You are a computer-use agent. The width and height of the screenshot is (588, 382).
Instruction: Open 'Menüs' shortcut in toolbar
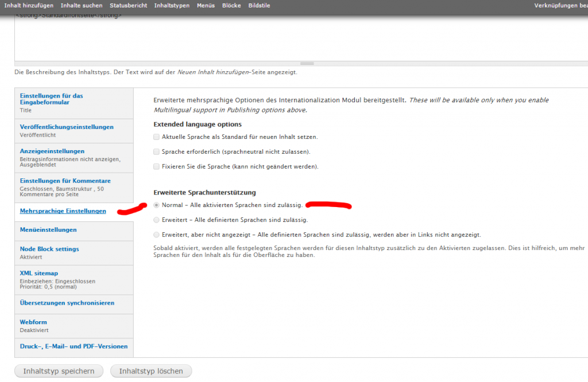pyautogui.click(x=206, y=6)
